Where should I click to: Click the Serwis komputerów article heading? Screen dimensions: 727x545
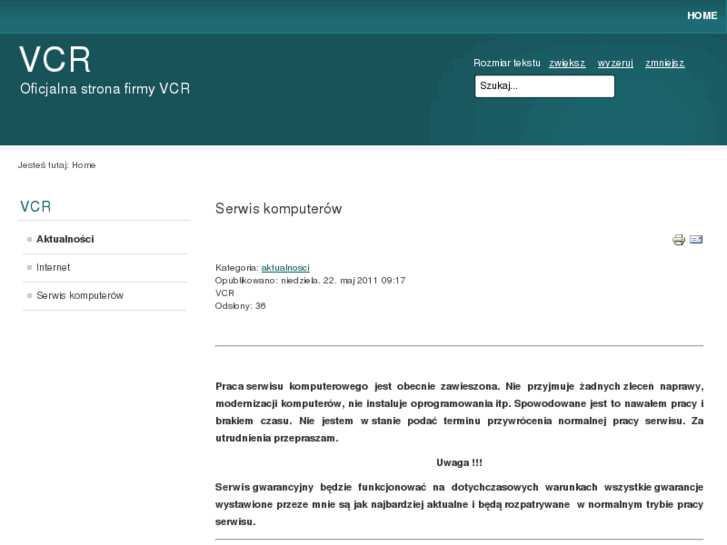278,209
